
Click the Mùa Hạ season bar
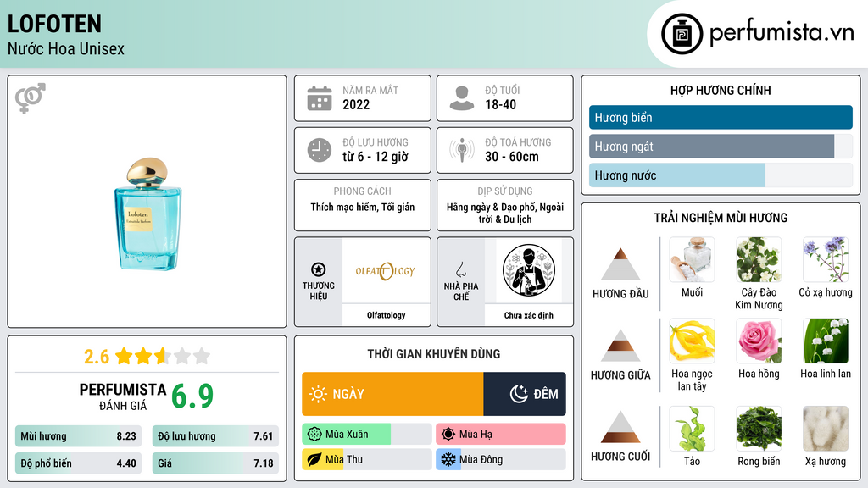coord(501,435)
